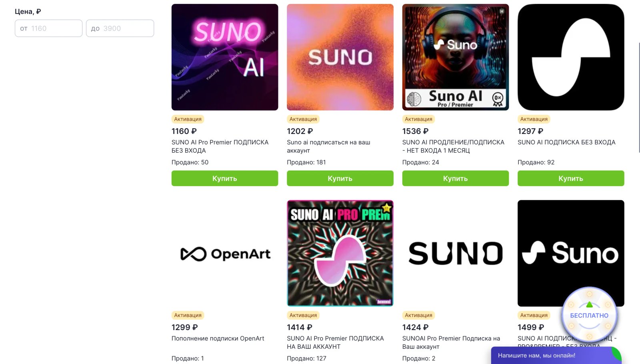Click Купить under the 1536 ₽ product

[x=455, y=178]
